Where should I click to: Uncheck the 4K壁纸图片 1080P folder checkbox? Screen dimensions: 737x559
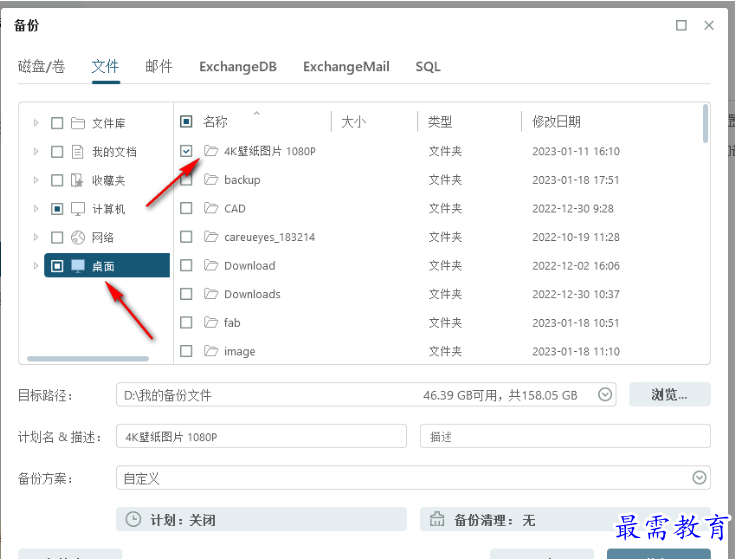(x=186, y=151)
